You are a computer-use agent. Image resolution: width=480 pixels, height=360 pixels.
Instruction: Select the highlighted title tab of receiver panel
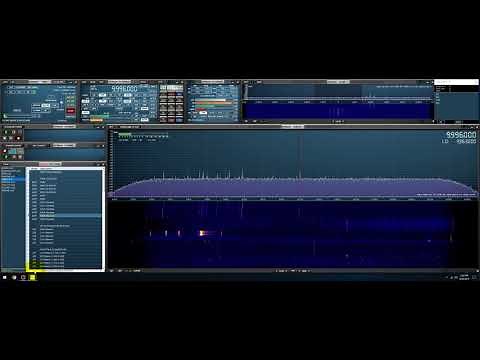(x=119, y=82)
